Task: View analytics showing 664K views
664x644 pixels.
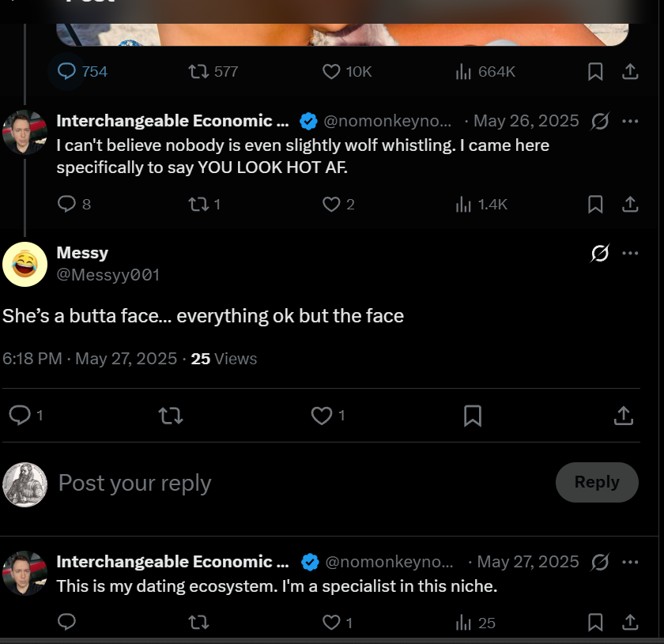Action: [x=485, y=72]
